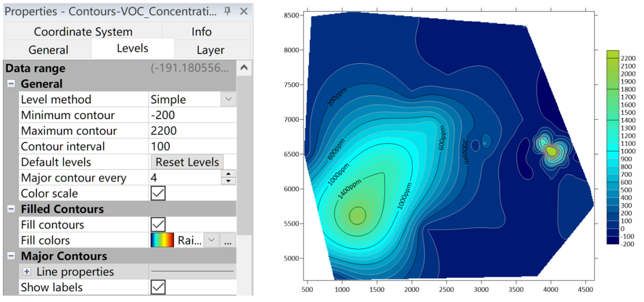Click the color scale bar legend on the map
This screenshot has height=302, width=644.
click(613, 147)
